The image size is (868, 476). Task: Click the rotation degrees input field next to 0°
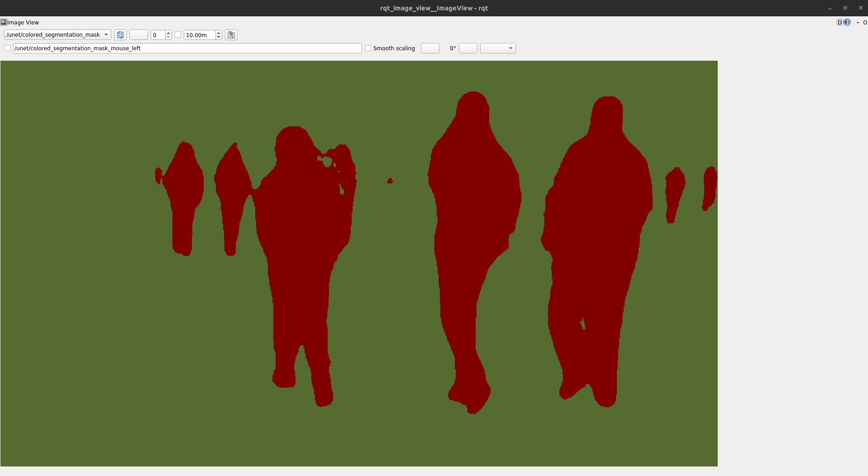pyautogui.click(x=468, y=48)
